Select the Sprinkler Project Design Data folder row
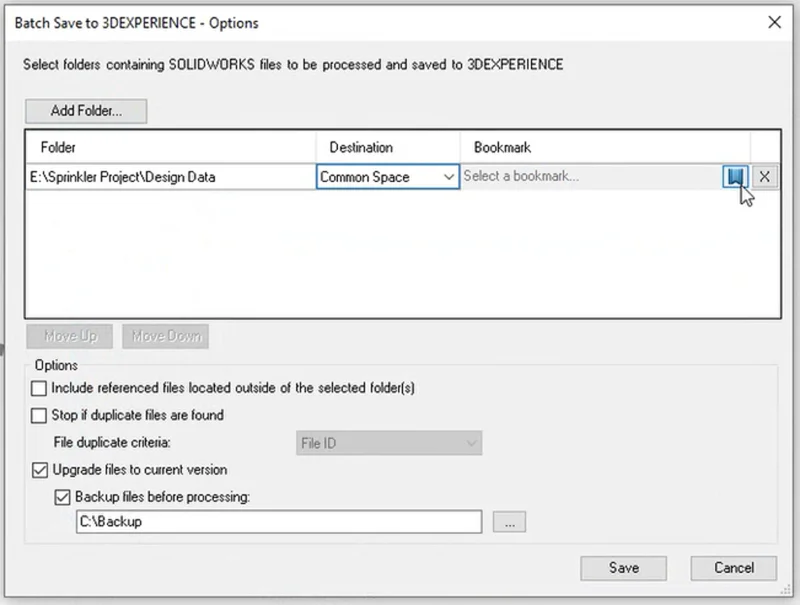 170,177
